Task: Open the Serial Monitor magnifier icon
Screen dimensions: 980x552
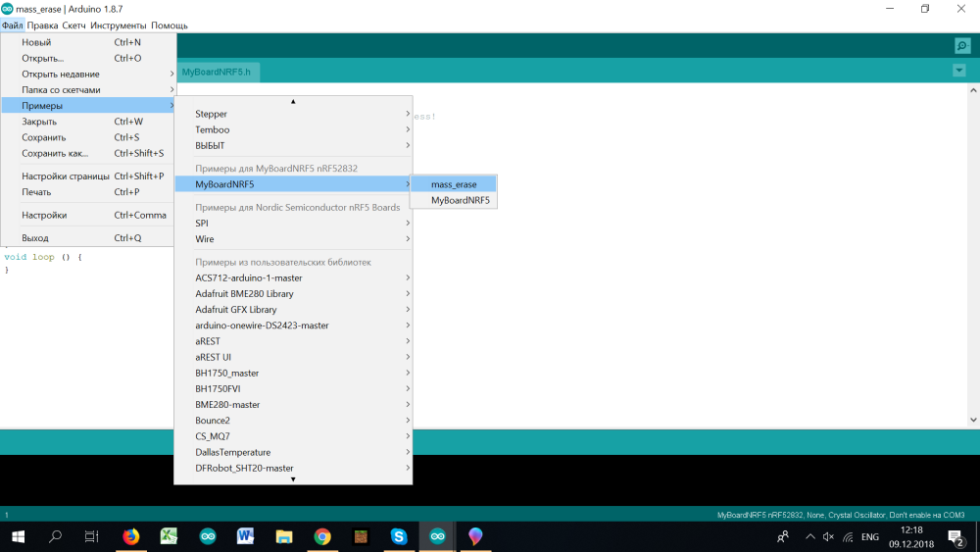Action: point(961,46)
